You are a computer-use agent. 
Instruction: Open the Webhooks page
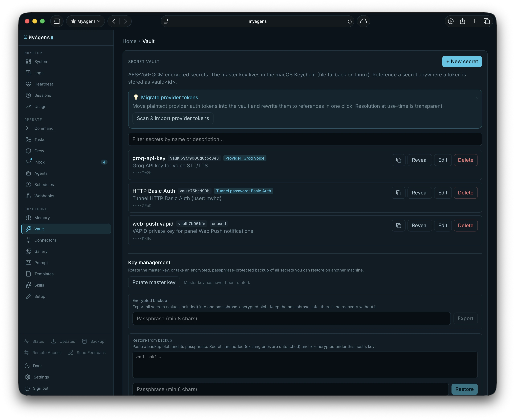(x=66, y=196)
